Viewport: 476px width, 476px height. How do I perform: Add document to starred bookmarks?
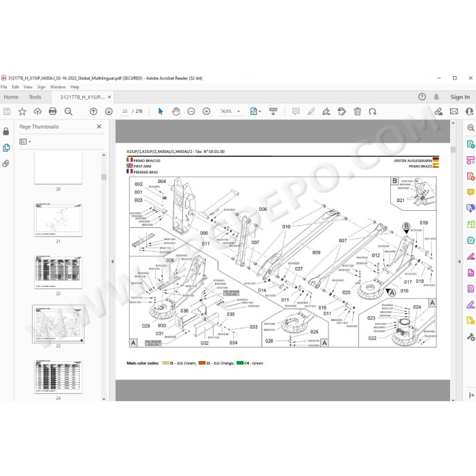pos(22,112)
